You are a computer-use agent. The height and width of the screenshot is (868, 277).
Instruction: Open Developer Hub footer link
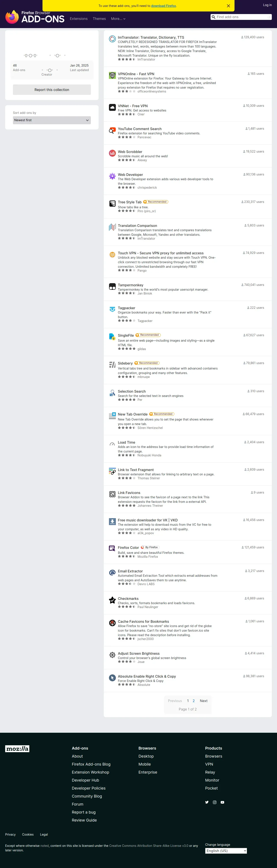pyautogui.click(x=85, y=780)
